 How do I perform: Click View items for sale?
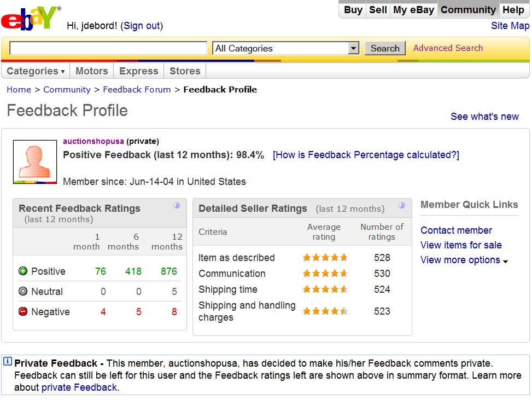coord(461,245)
